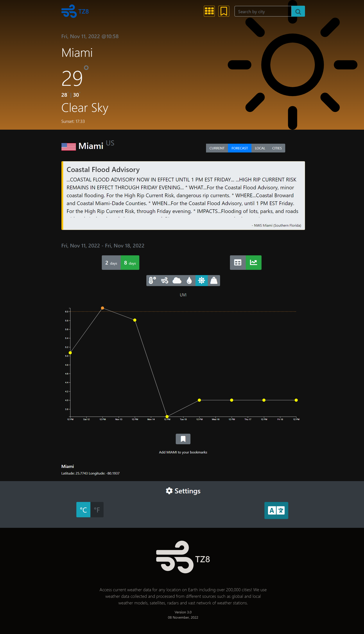Click 'Version 3.0' footer text
This screenshot has width=364, height=634.
[x=183, y=612]
